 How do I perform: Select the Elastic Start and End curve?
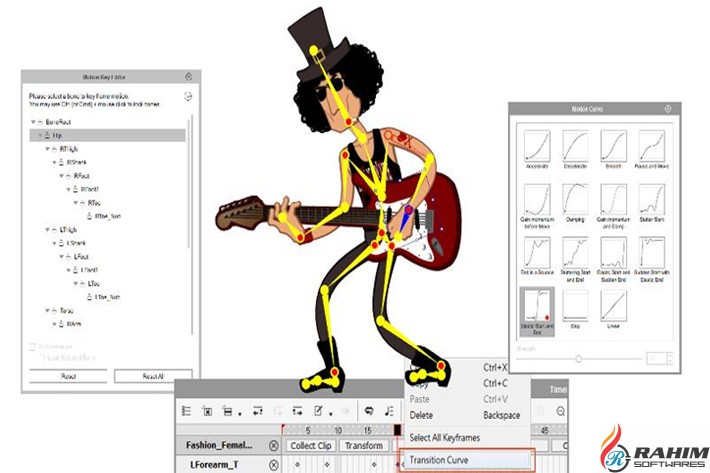coord(537,312)
